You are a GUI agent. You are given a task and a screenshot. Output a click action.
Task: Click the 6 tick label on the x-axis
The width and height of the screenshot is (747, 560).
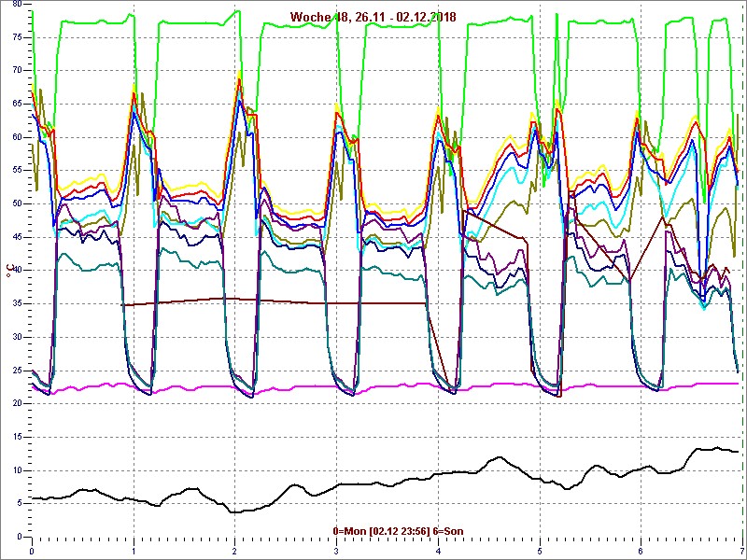point(641,551)
